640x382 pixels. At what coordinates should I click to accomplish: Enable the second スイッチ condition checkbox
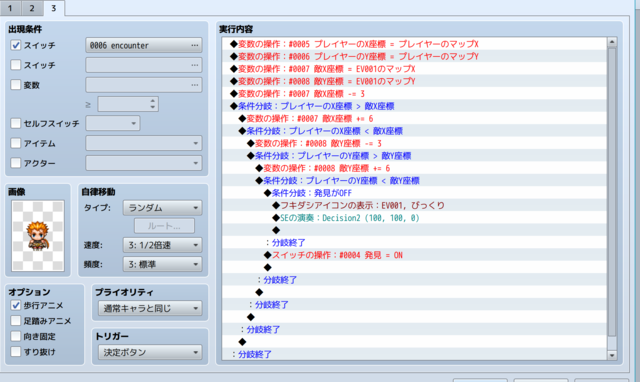(16, 65)
